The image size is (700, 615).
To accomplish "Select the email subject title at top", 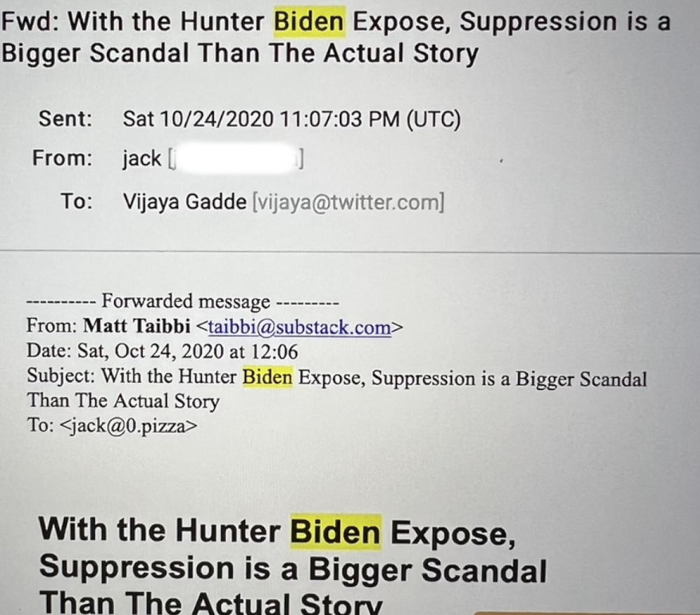I will click(336, 37).
